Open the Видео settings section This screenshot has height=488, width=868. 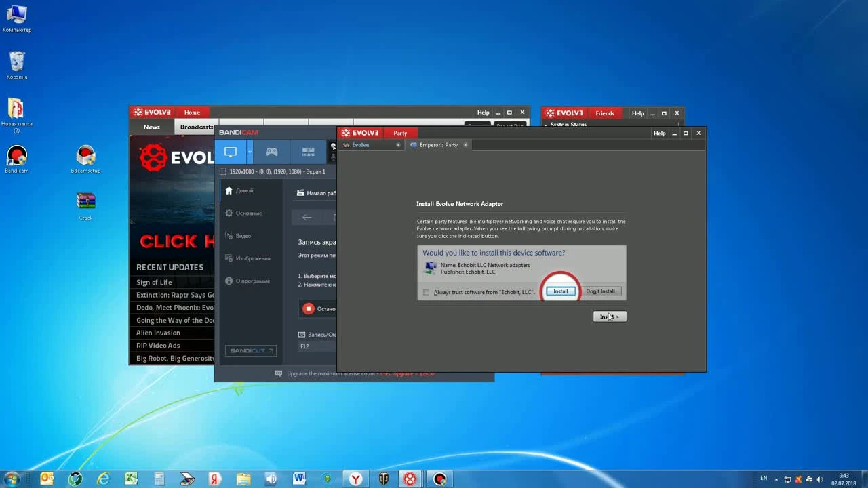pos(243,236)
